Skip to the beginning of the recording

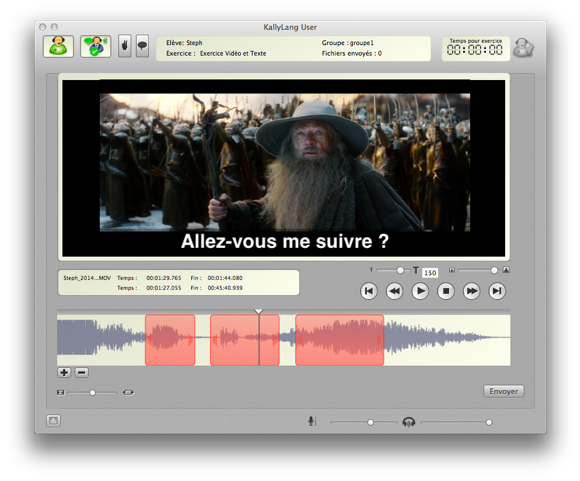tap(369, 291)
